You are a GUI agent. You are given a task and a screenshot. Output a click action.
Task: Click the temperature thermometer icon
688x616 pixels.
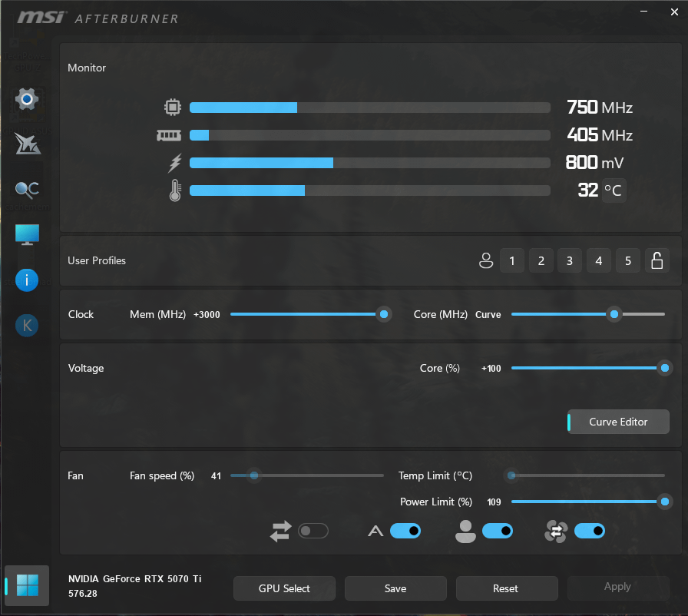[x=175, y=190]
